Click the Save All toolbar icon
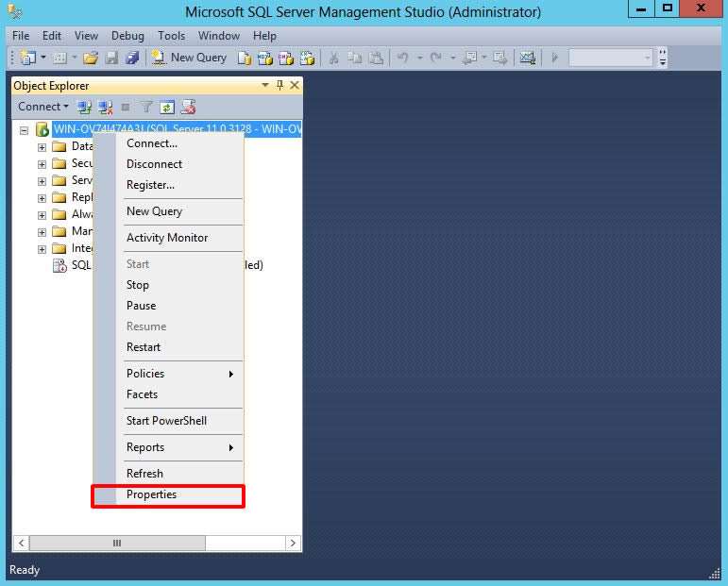 pyautogui.click(x=132, y=58)
